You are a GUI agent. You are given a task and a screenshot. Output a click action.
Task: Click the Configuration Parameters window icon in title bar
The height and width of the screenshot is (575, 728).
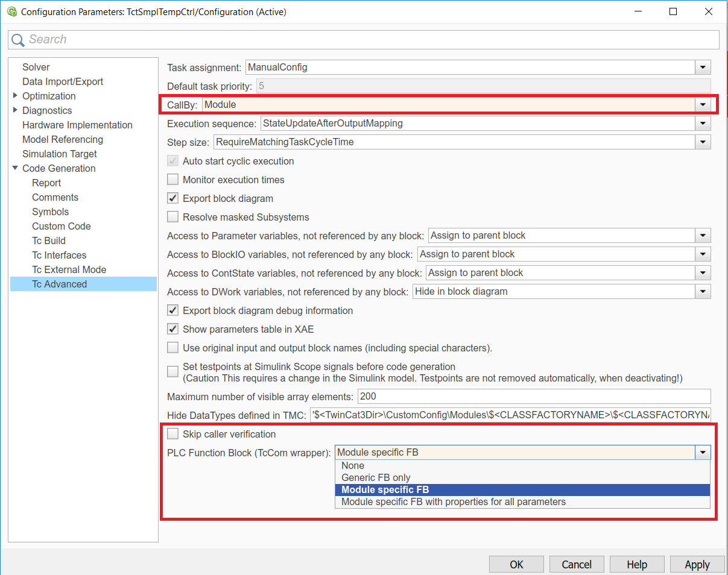(11, 11)
